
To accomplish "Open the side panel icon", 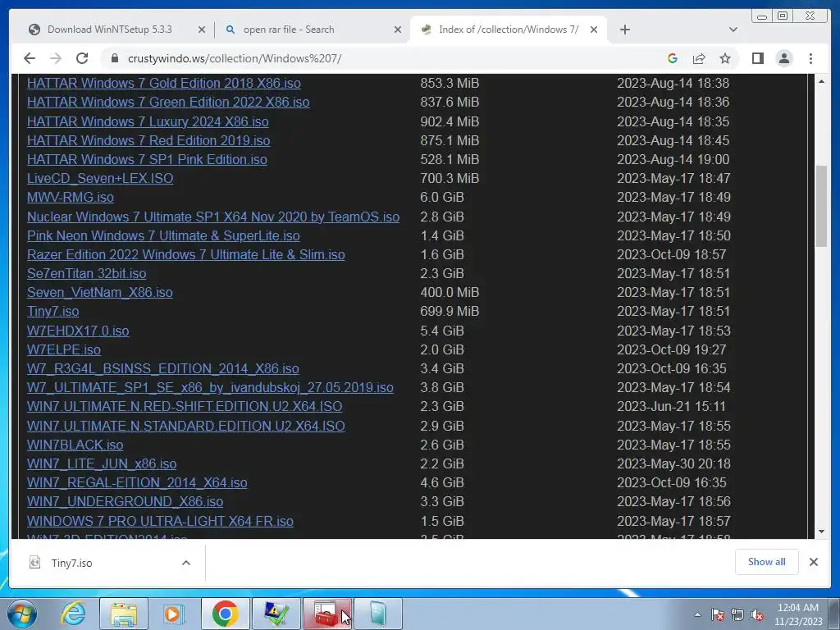I will point(757,58).
